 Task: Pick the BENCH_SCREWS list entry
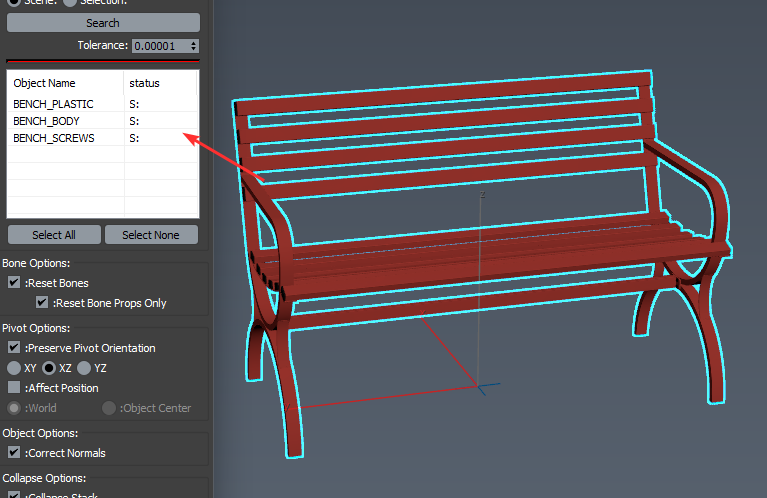coord(54,138)
